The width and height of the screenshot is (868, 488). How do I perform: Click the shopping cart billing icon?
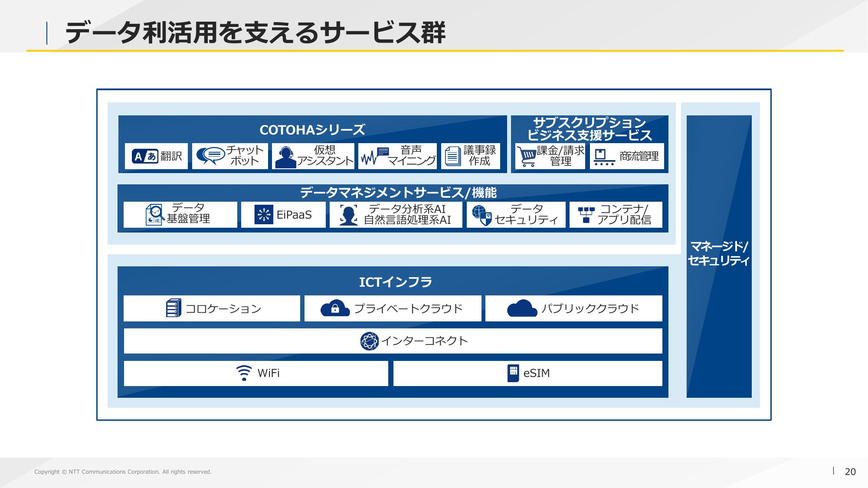(527, 157)
